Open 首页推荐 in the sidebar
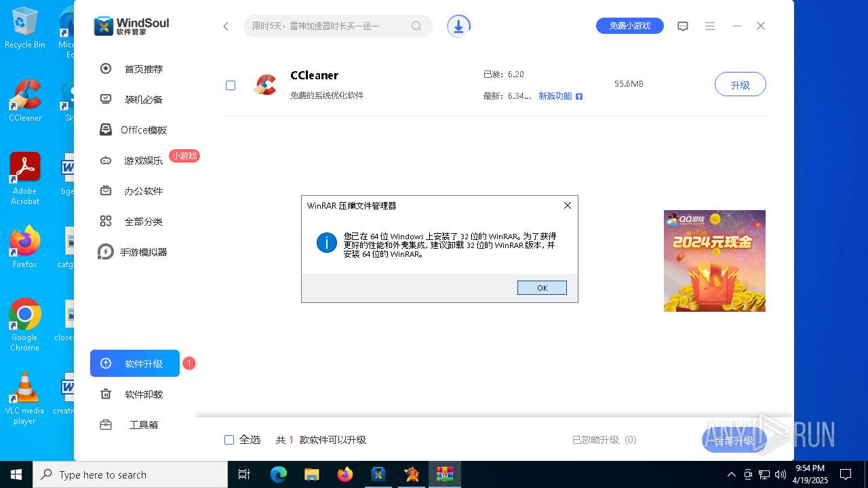 [144, 69]
